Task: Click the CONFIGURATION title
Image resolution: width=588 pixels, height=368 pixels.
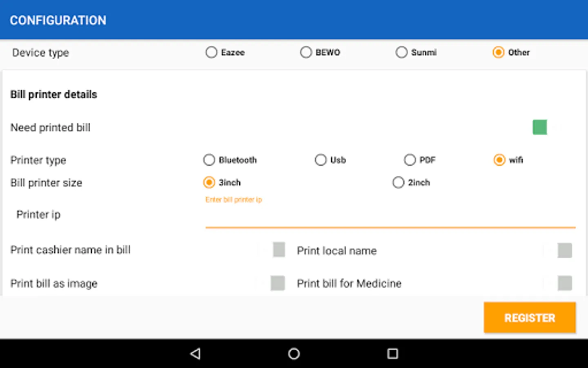Action: 58,20
